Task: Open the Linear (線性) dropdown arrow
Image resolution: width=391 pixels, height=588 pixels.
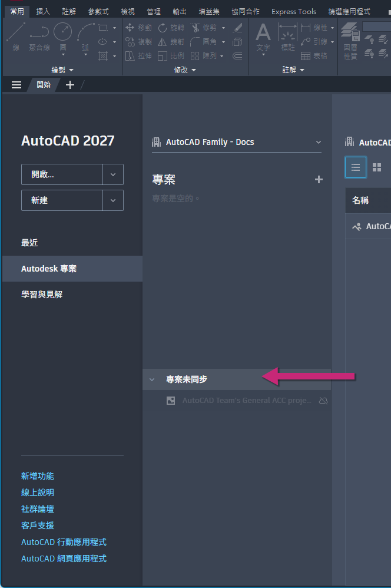Action: click(x=333, y=28)
